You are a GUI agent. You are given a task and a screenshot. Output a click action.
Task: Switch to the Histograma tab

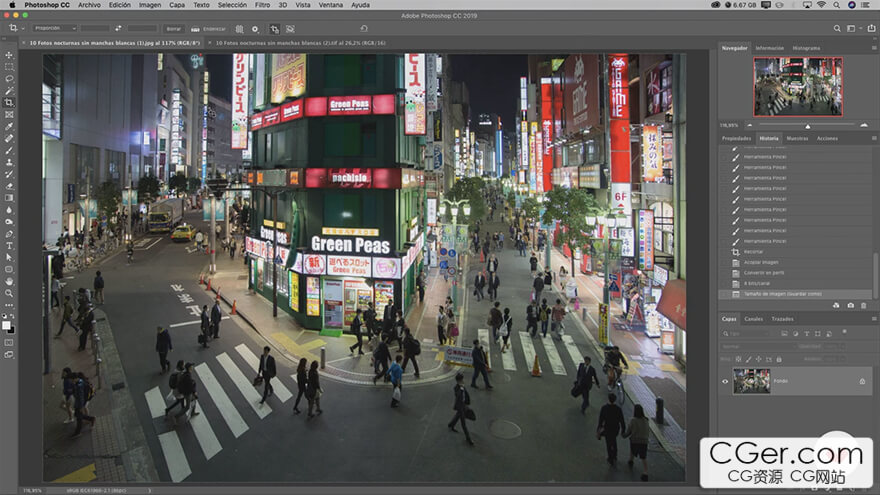806,48
